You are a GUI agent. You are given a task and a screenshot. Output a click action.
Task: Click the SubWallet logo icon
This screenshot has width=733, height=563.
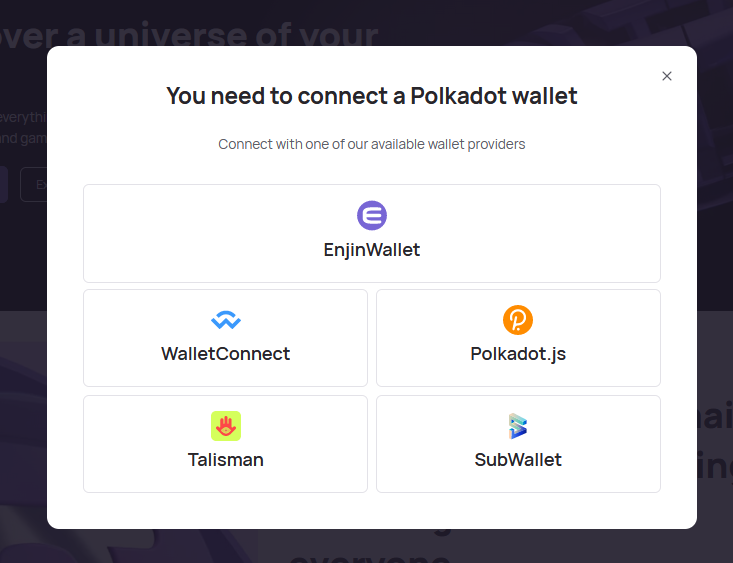518,426
